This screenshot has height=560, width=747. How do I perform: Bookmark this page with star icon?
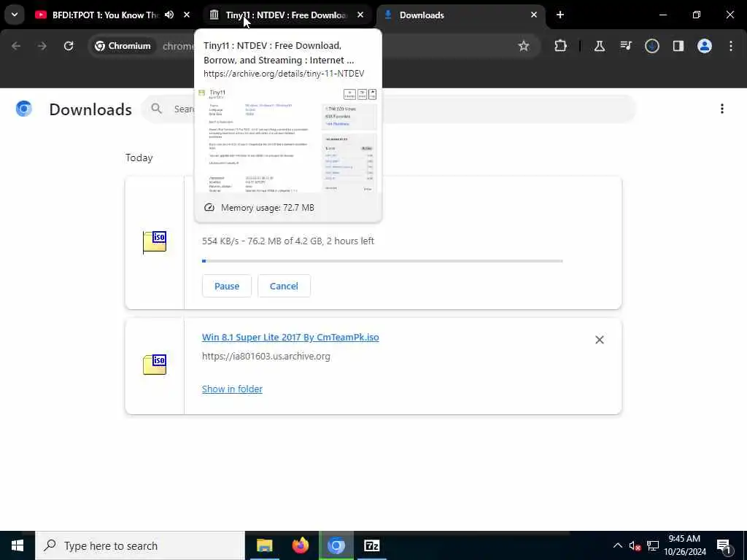[x=524, y=46]
